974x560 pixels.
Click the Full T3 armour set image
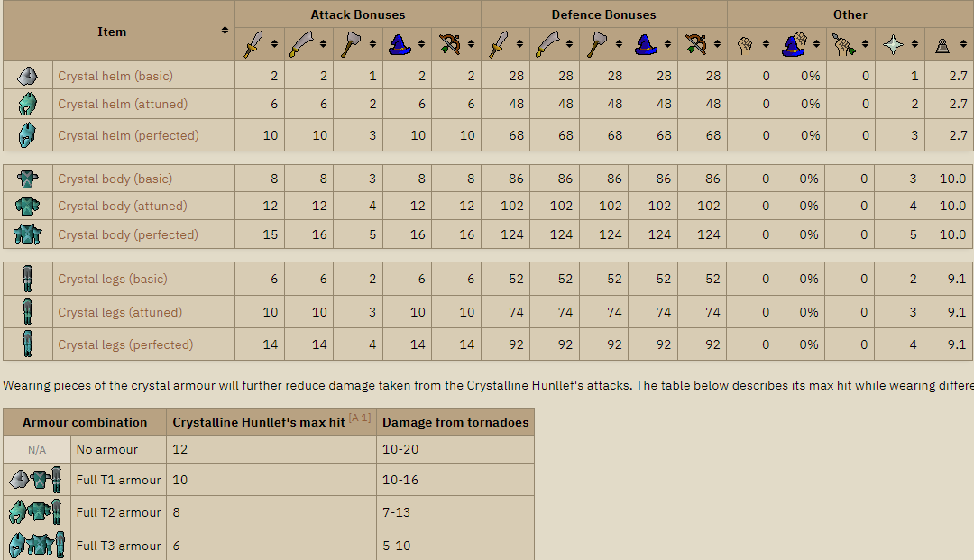pos(37,545)
